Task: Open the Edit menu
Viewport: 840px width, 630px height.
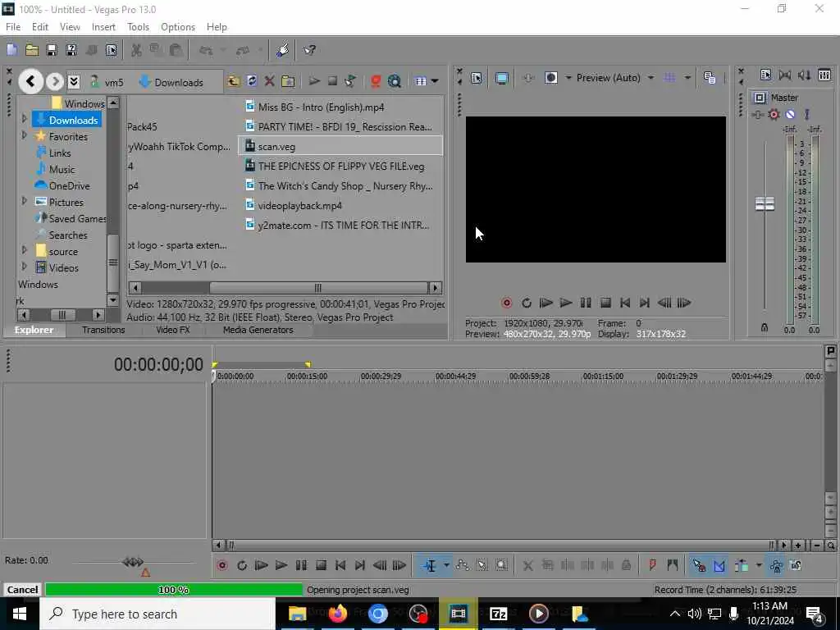Action: tap(40, 27)
